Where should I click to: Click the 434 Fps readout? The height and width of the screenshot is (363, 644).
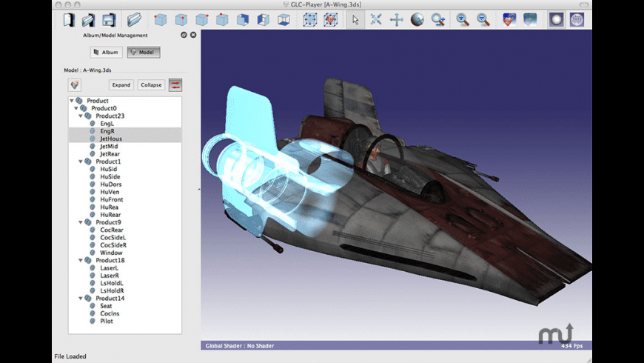[571, 346]
